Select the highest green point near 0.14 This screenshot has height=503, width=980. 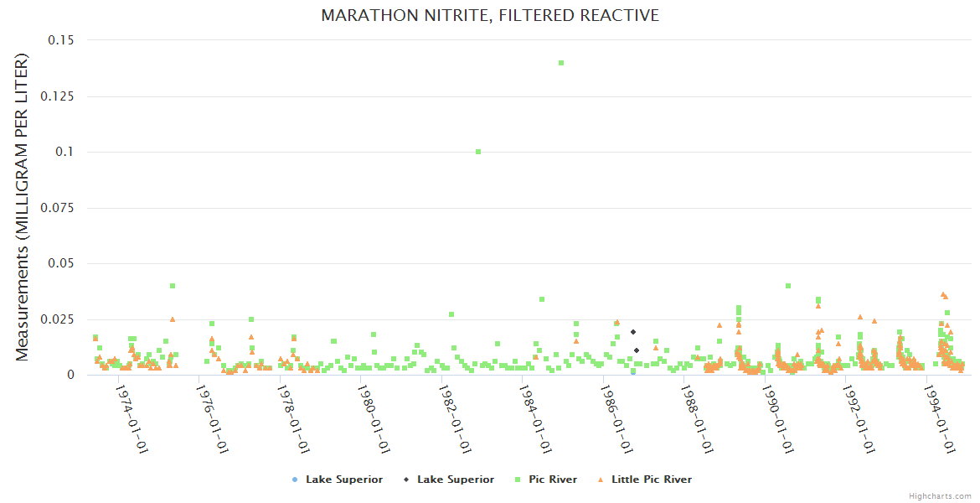pos(561,63)
